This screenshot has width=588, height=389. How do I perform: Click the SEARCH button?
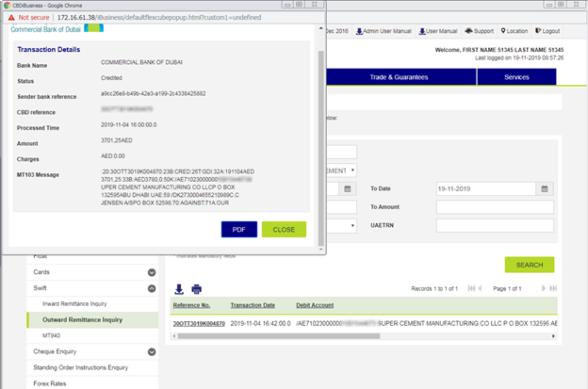[x=529, y=265]
